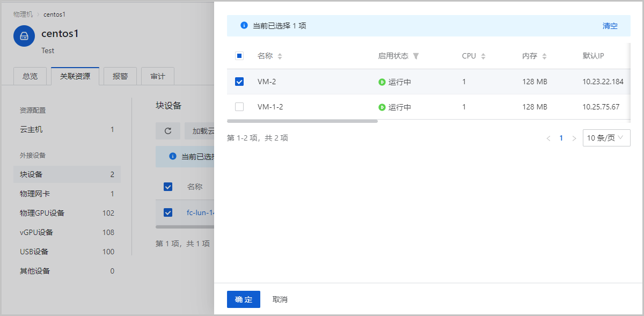Image resolution: width=644 pixels, height=316 pixels.
Task: Sort the 名称 column in the dialog
Action: click(x=280, y=56)
